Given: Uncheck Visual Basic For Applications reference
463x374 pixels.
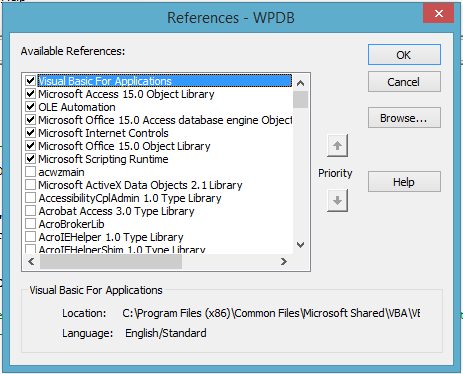Looking at the screenshot, I should coord(30,81).
